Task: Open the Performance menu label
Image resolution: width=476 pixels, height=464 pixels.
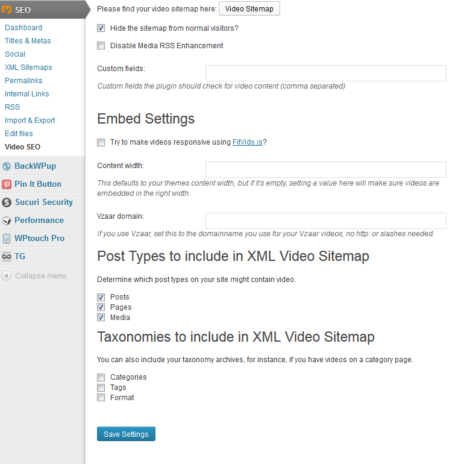Action: tap(39, 220)
